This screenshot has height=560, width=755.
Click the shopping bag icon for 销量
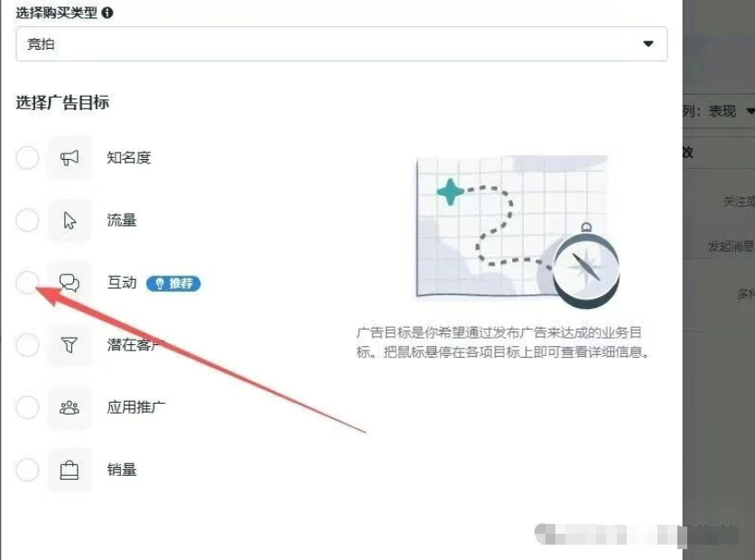point(70,470)
